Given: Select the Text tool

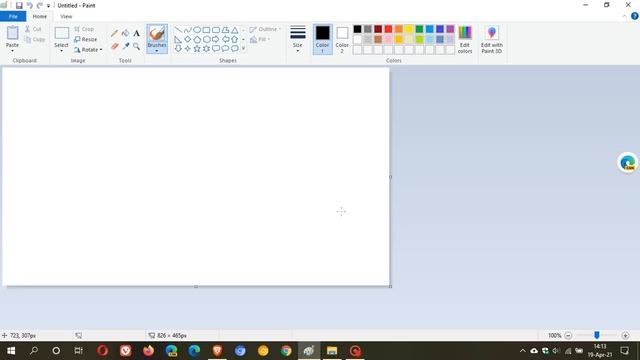Looking at the screenshot, I should pos(136,33).
